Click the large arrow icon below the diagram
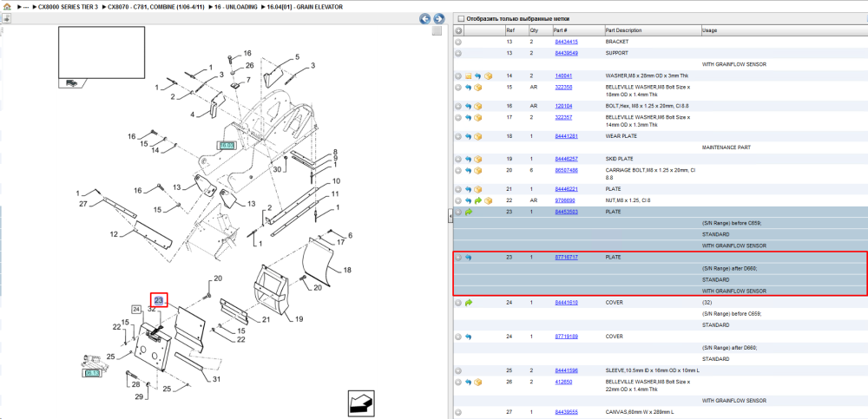The width and height of the screenshot is (868, 419). 361,403
